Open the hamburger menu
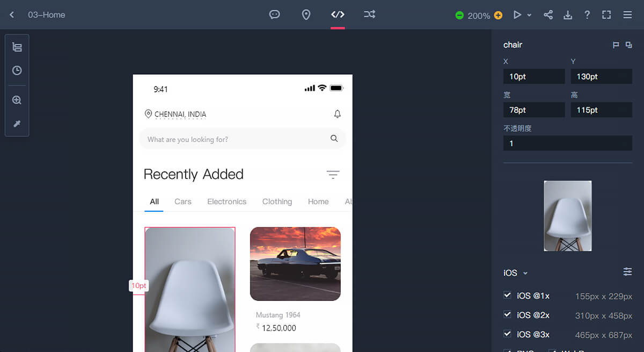 tap(627, 15)
